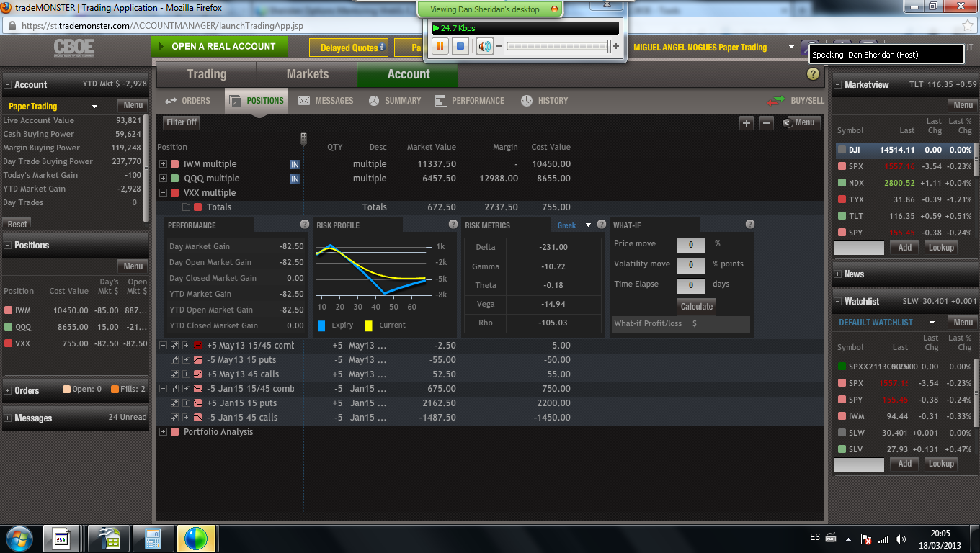Click the Price move input field
The width and height of the screenshot is (980, 553).
click(691, 245)
